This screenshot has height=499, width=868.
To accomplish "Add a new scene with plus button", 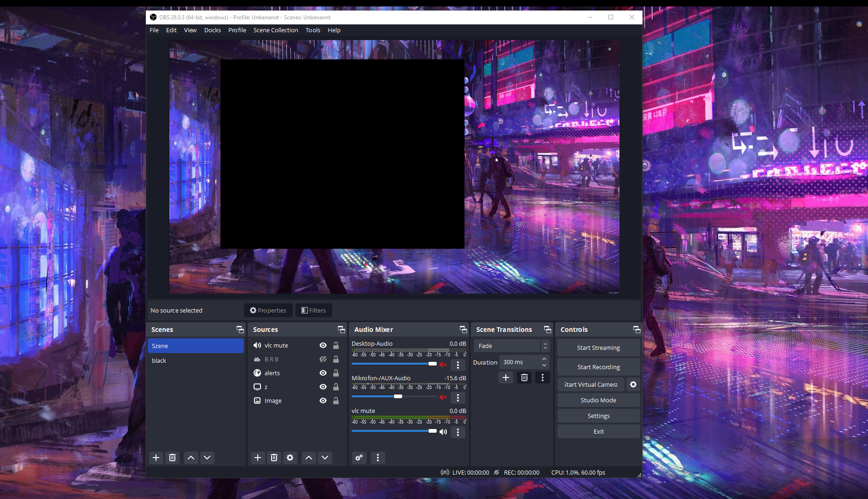I will click(156, 458).
